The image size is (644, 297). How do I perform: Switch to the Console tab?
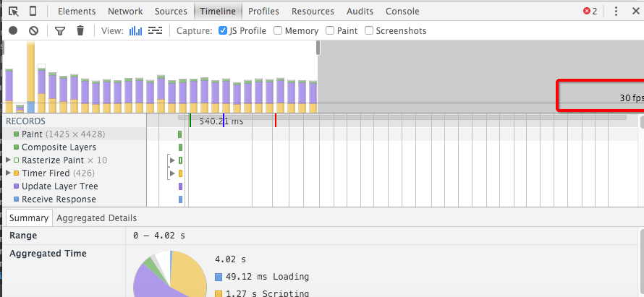402,12
